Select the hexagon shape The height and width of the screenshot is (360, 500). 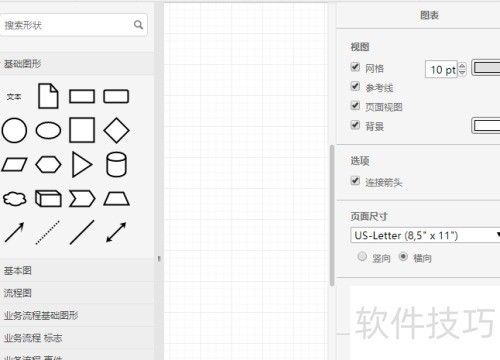tap(48, 165)
